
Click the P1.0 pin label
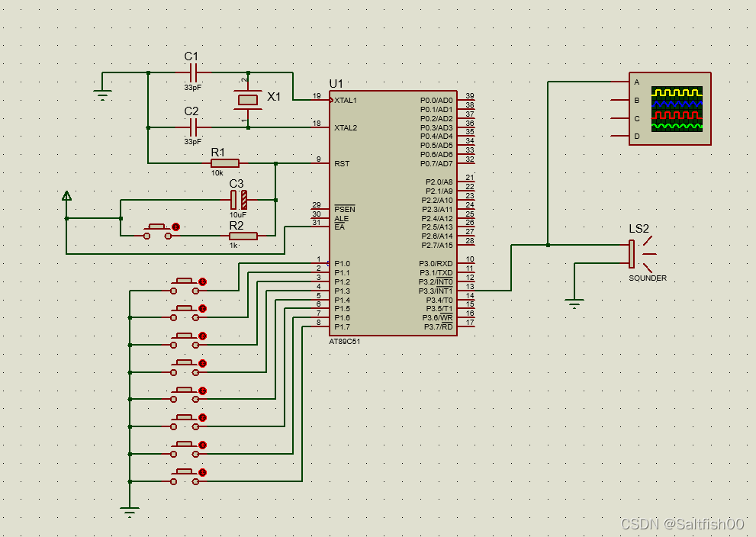click(x=343, y=264)
